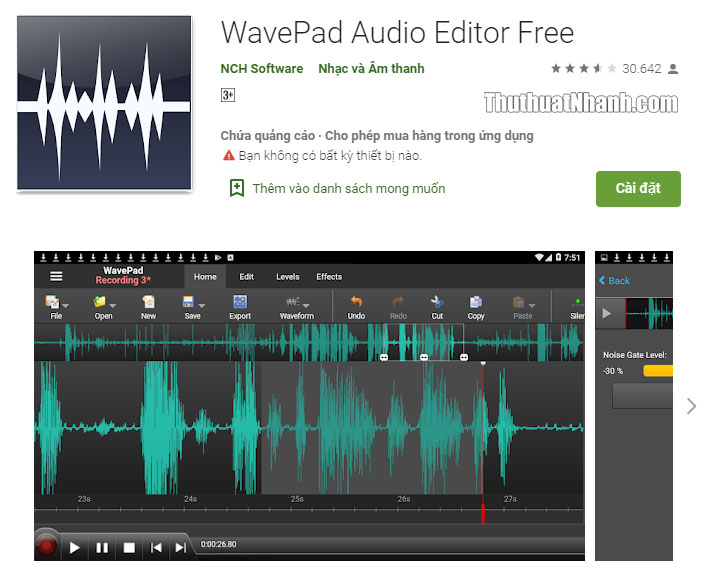The image size is (709, 579).
Task: Stop playback with the square button
Action: (129, 548)
